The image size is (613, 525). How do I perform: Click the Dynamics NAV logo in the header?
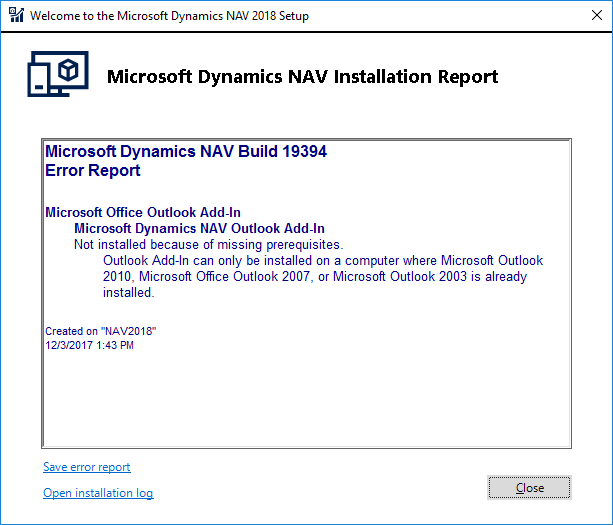tap(54, 76)
